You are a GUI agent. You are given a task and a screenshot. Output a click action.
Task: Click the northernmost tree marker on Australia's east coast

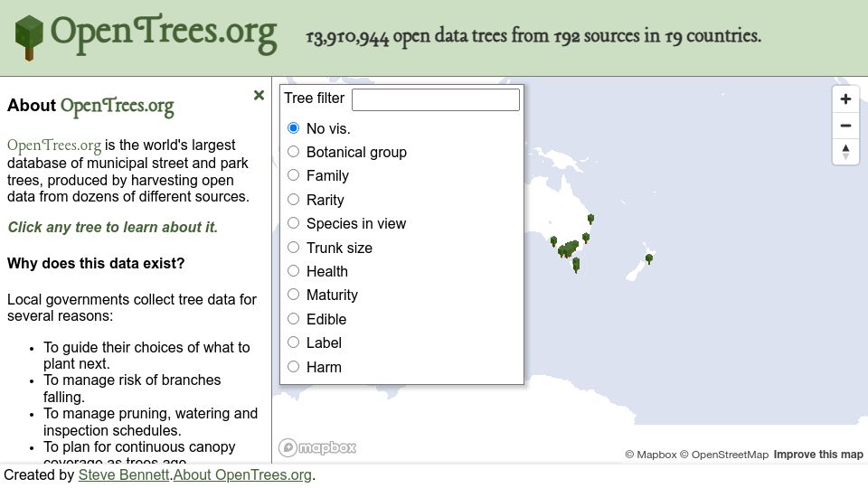point(590,219)
